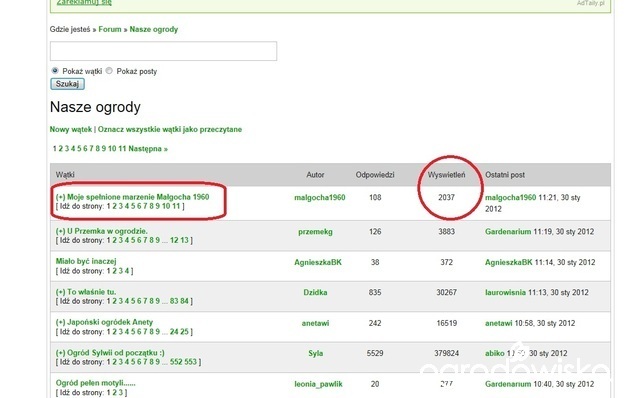Click the 'Wątki' column header
This screenshot has width=640, height=398.
tap(65, 175)
